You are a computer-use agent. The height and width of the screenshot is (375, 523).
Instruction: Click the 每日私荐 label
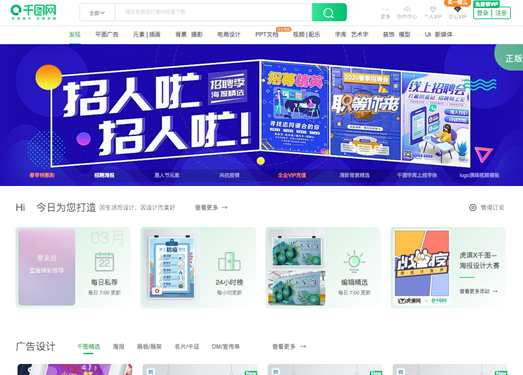104,282
